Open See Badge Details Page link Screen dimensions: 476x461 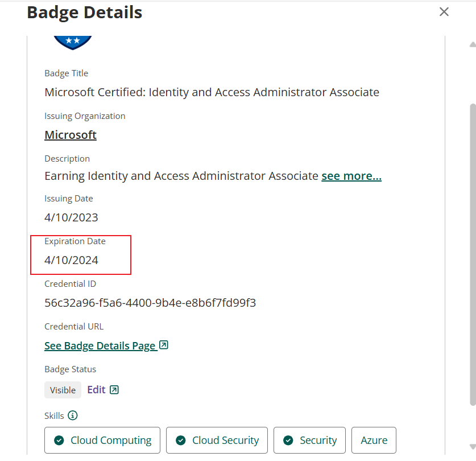(101, 346)
